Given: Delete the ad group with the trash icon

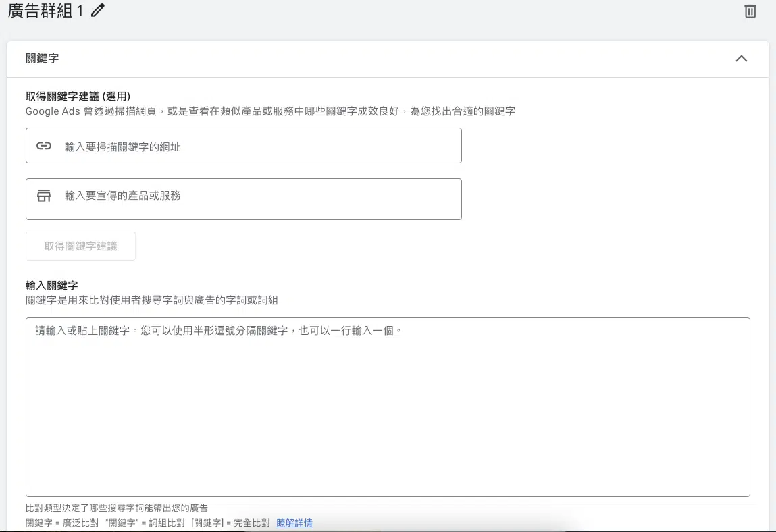Looking at the screenshot, I should pos(750,11).
